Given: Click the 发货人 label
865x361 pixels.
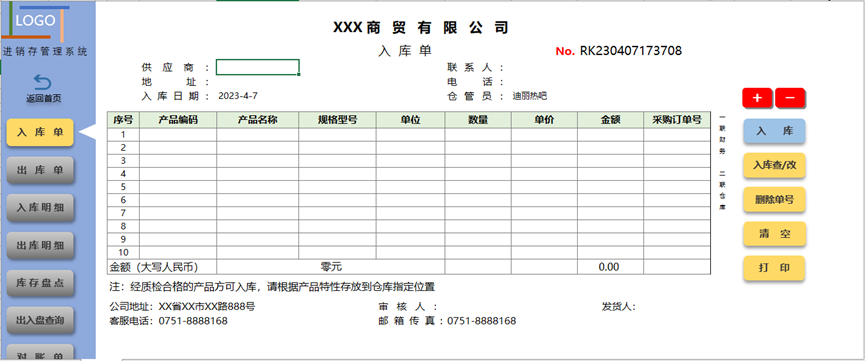Looking at the screenshot, I should click(x=619, y=306).
